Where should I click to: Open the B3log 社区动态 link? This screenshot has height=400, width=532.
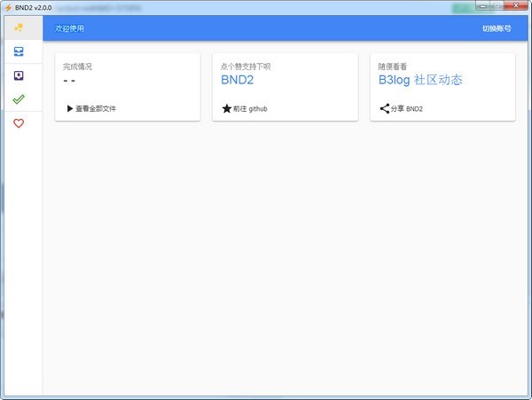pyautogui.click(x=420, y=80)
